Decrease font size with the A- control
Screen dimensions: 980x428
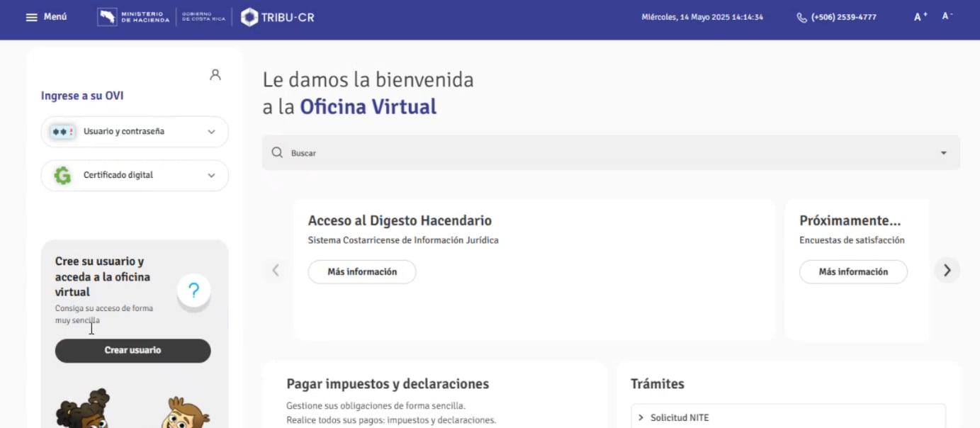[x=946, y=16]
